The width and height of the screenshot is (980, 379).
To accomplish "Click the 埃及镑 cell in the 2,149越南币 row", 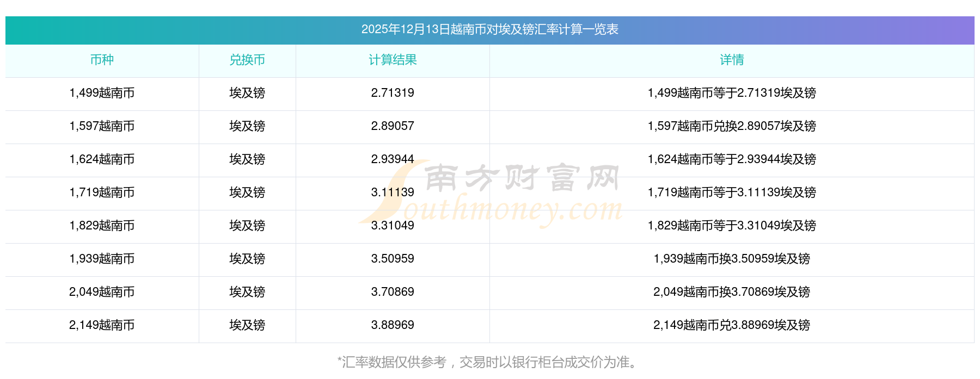I will (x=247, y=325).
